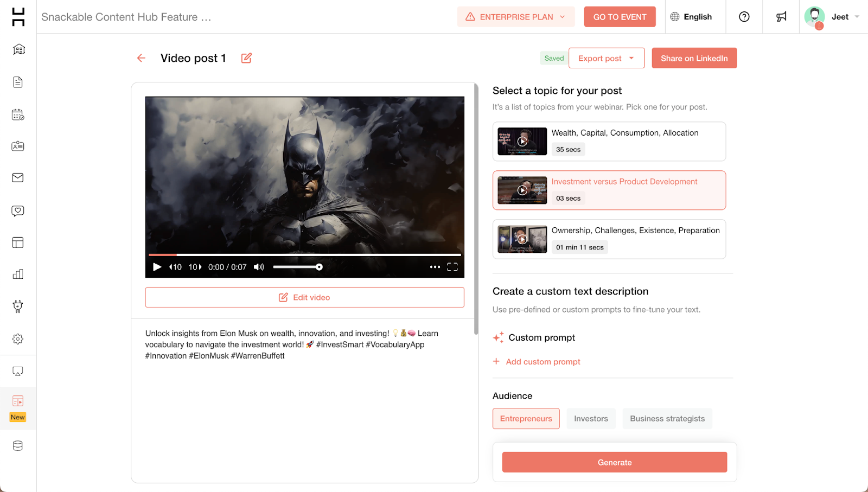Open the analytics bar chart sidebar icon
The width and height of the screenshot is (868, 492).
pos(18,274)
